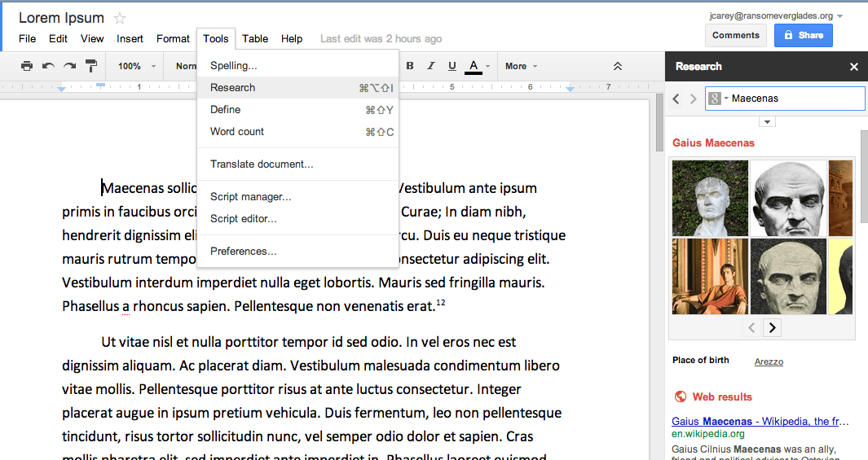Screen dimensions: 868x460
Task: Choose Define from Tools menu
Action: pyautogui.click(x=297, y=109)
